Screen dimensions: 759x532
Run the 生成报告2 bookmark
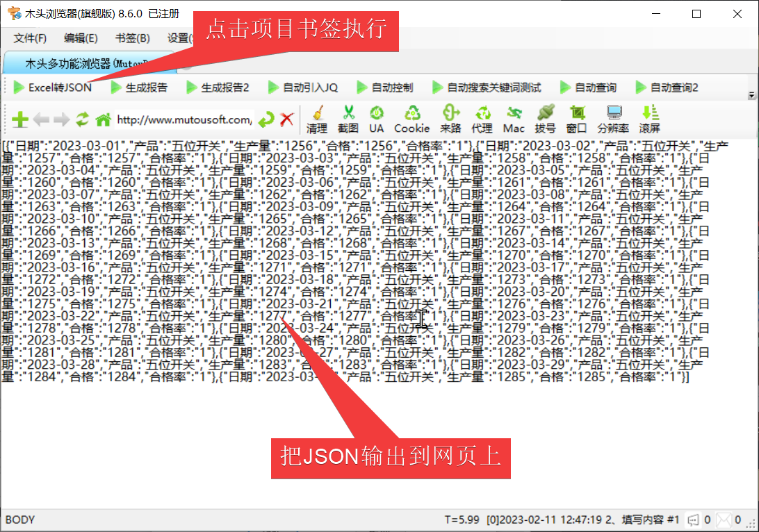coord(218,88)
